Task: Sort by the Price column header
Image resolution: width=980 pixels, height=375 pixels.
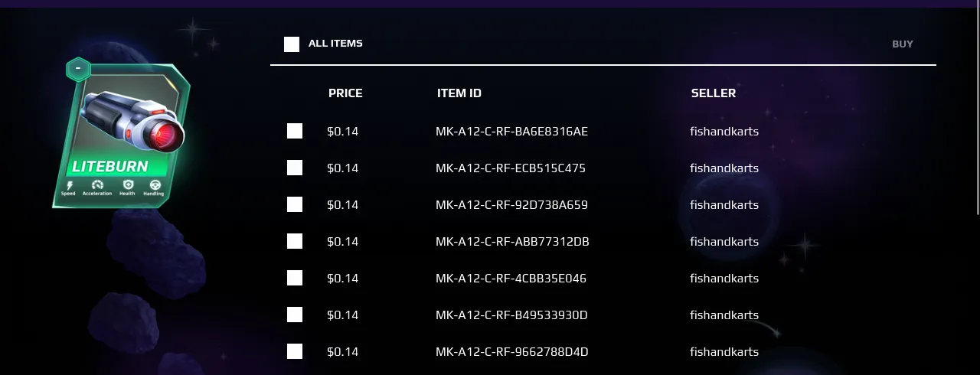Action: coord(345,93)
